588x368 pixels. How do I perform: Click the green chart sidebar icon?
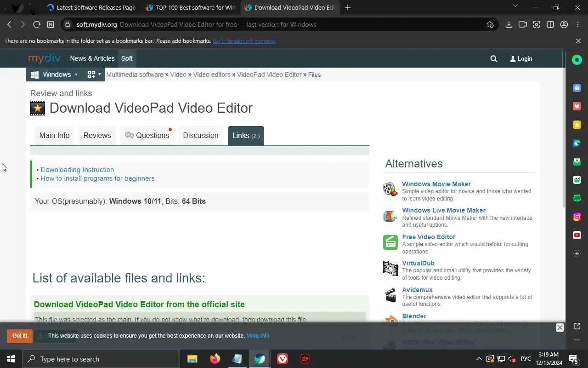(577, 180)
